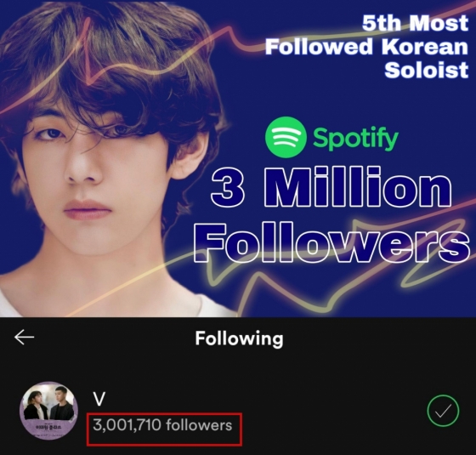Click the '5th Most' caption line
Image resolution: width=476 pixels, height=455 pixels.
415,23
